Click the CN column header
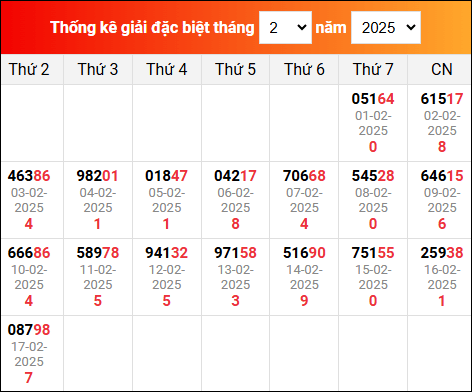Screen dimensions: 472x392 pyautogui.click(x=442, y=70)
